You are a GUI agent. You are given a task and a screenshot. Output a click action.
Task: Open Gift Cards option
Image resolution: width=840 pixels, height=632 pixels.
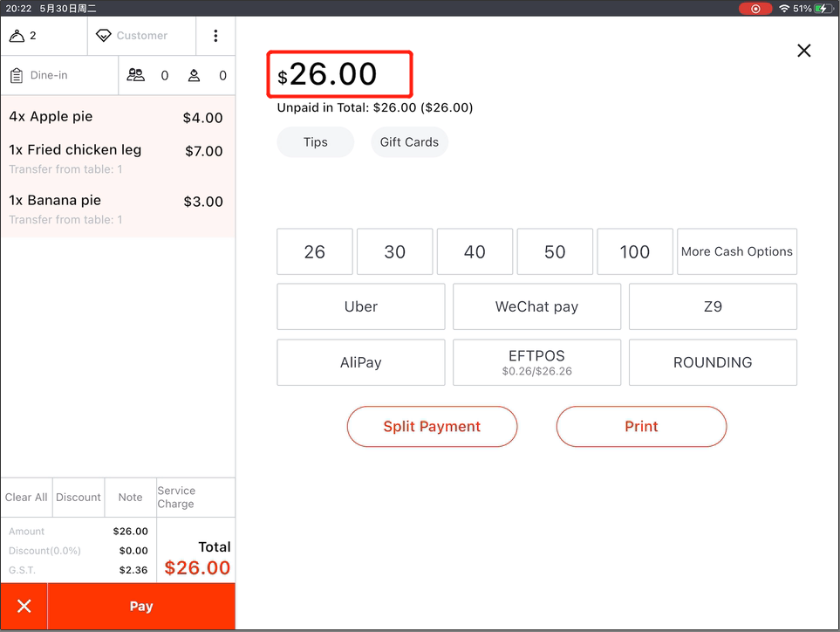pyautogui.click(x=409, y=142)
